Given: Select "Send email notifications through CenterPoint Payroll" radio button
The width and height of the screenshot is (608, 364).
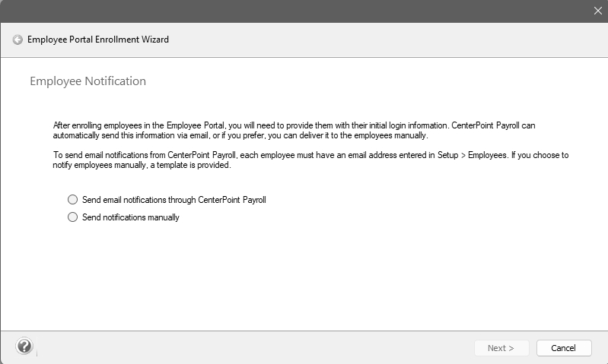Looking at the screenshot, I should click(x=73, y=200).
